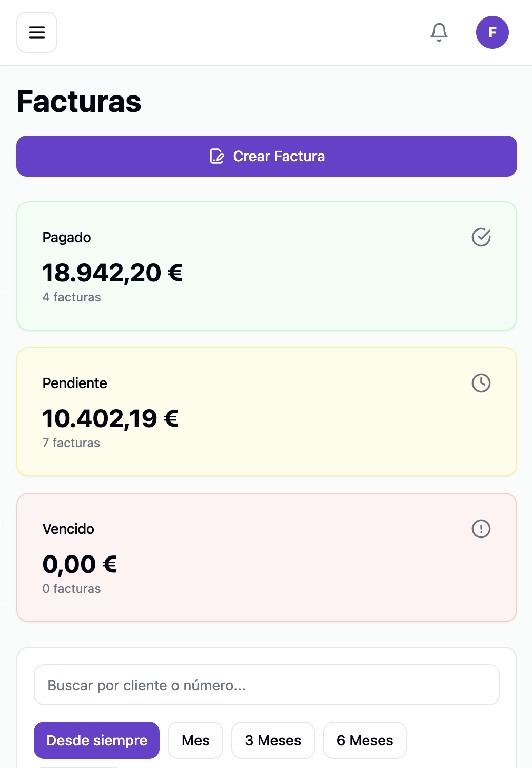Click the search field for cliente o número
Screen dimensions: 532x768
266,685
